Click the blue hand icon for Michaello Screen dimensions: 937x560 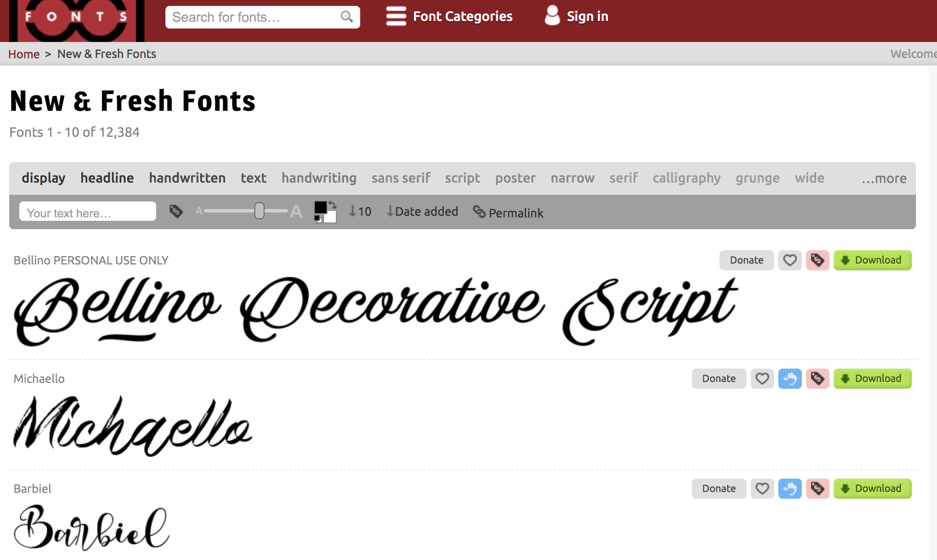[x=790, y=379]
